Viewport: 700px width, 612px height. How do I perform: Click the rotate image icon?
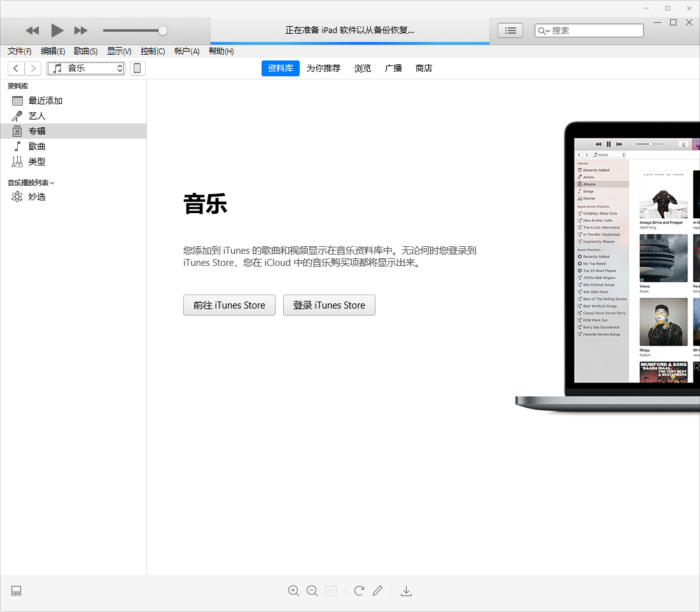coord(359,591)
